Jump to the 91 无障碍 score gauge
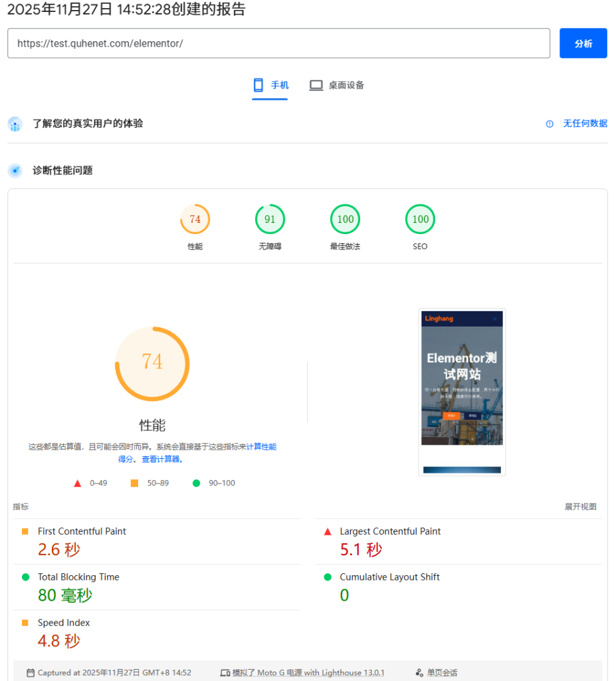The image size is (616, 681). 270,219
